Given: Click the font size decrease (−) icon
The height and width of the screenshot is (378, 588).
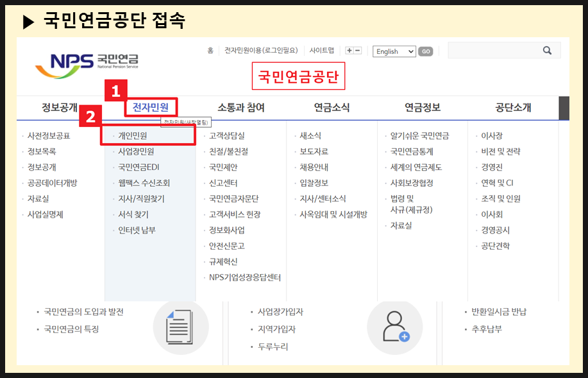Looking at the screenshot, I should coord(358,50).
